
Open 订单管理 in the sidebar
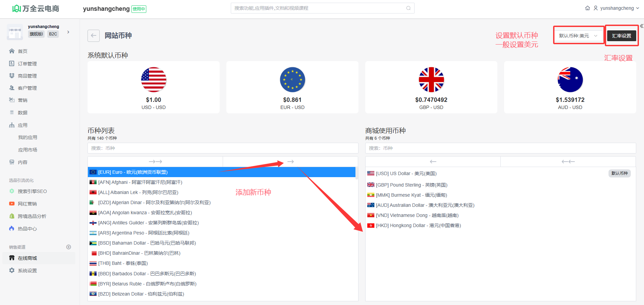(27, 64)
